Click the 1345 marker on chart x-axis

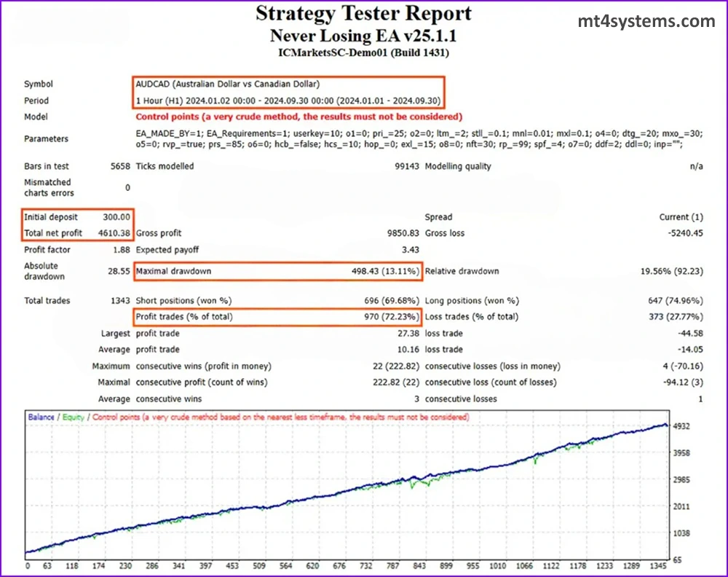coord(657,565)
